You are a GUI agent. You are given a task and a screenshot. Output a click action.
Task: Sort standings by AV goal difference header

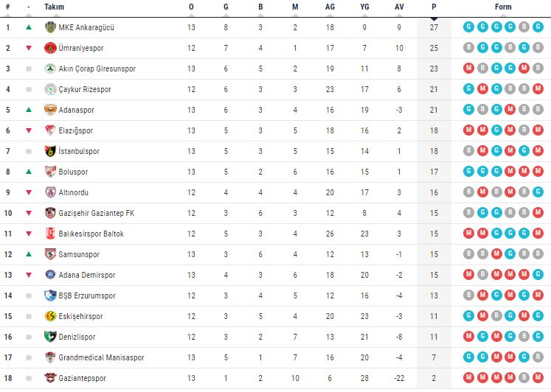click(399, 7)
